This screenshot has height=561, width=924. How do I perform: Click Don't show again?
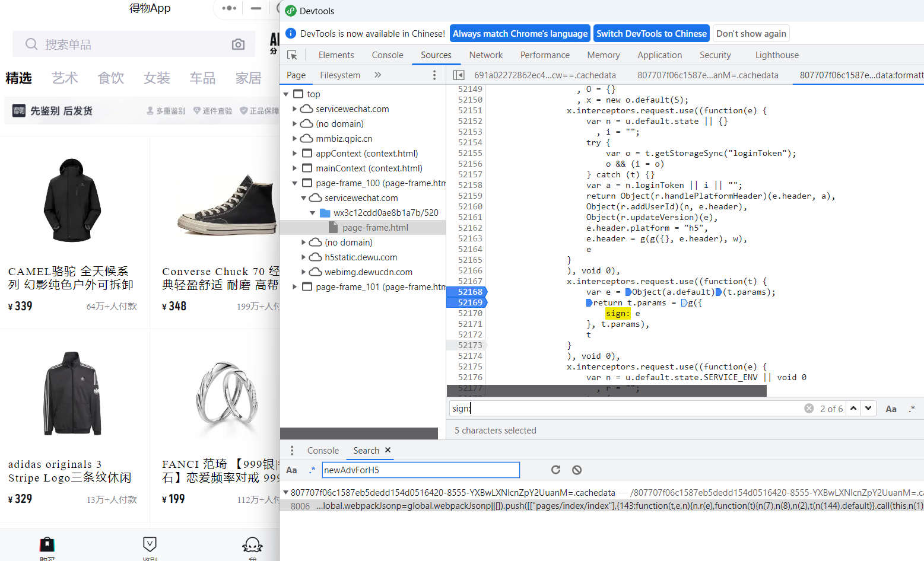[751, 34]
